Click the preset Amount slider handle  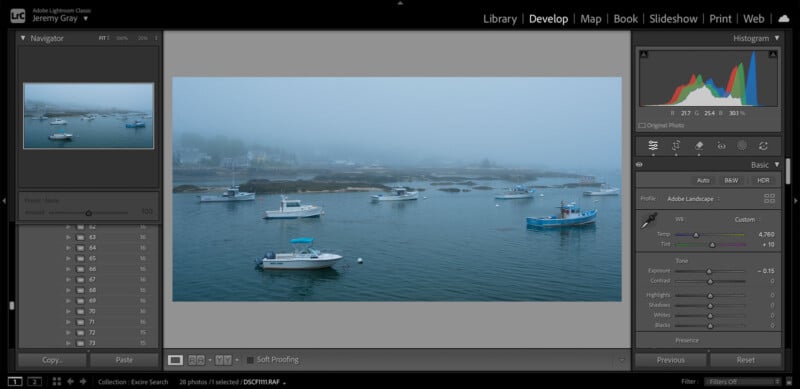(x=88, y=213)
